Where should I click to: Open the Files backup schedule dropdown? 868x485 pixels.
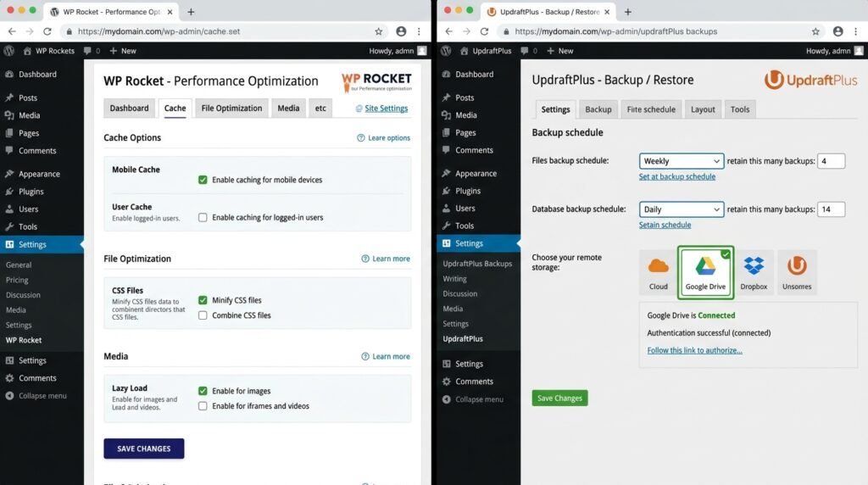click(681, 161)
